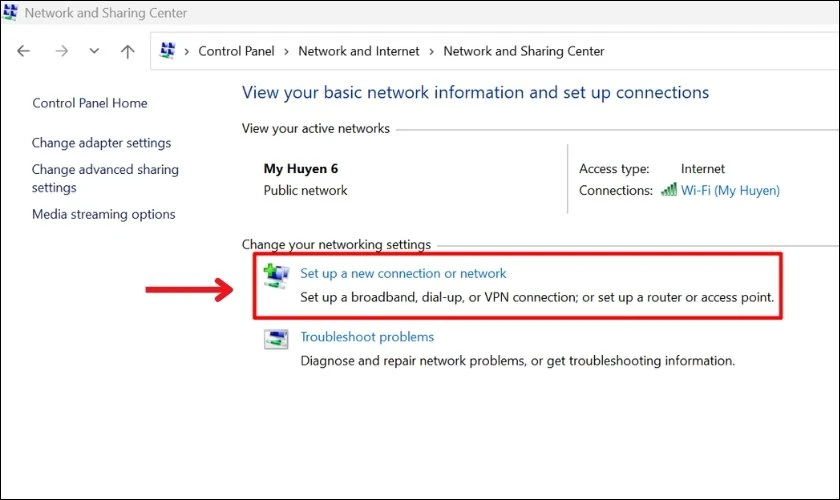Open Wi-Fi (My Huyen) connection status
The height and width of the screenshot is (500, 840).
tap(730, 190)
